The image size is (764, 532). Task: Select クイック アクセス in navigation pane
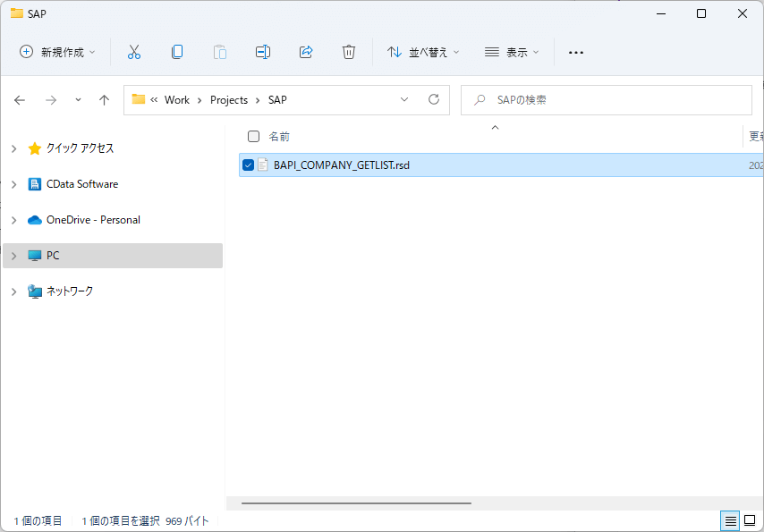tap(80, 148)
